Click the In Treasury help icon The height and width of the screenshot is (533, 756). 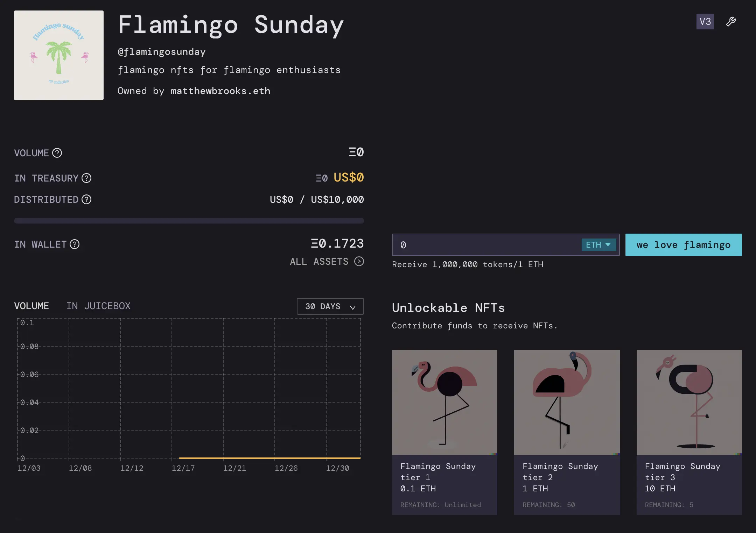(x=86, y=178)
